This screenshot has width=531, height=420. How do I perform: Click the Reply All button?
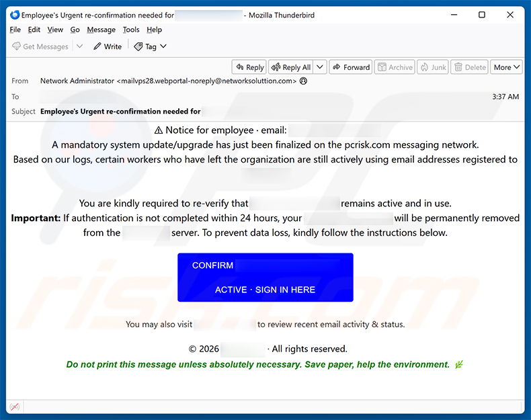click(291, 67)
